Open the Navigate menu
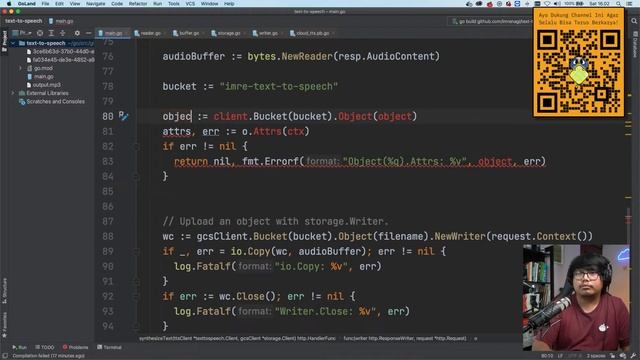This screenshot has width=640, height=360. click(x=96, y=4)
